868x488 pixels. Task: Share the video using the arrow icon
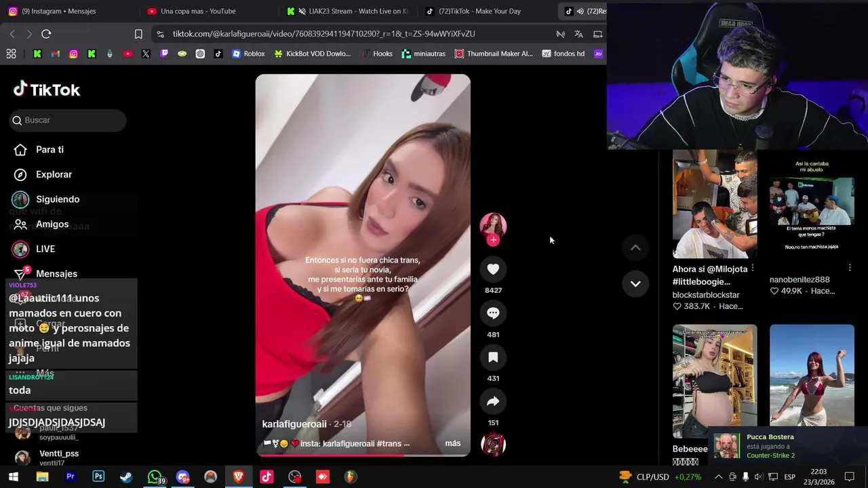click(x=493, y=401)
